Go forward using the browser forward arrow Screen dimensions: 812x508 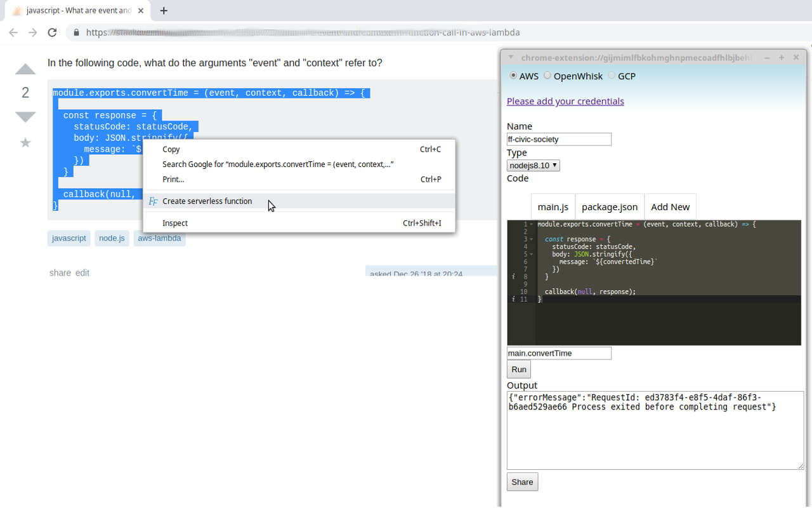33,32
